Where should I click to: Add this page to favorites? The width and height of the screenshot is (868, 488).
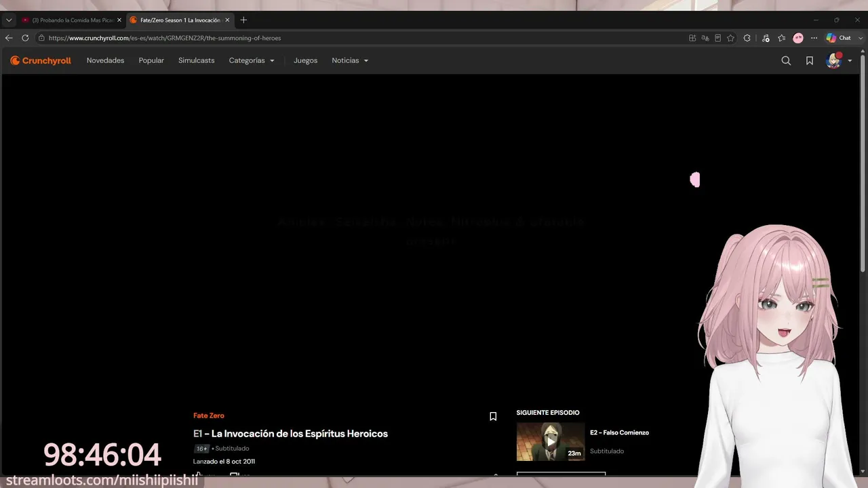(730, 38)
